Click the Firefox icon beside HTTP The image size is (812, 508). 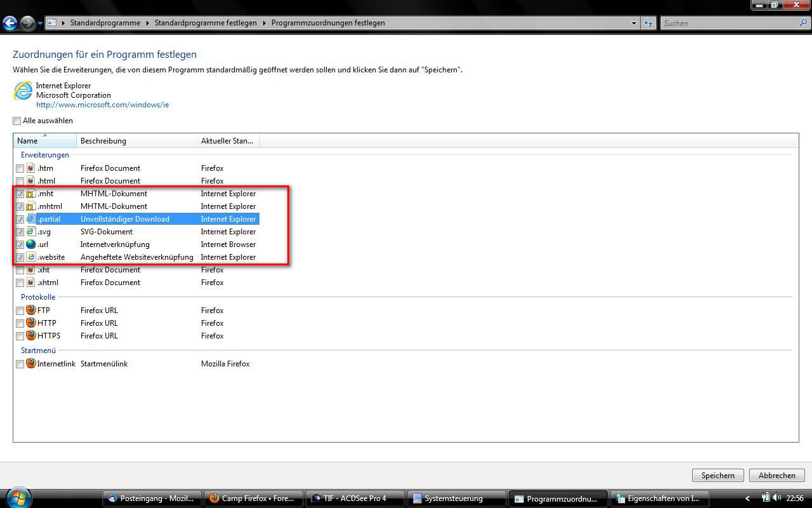(30, 323)
